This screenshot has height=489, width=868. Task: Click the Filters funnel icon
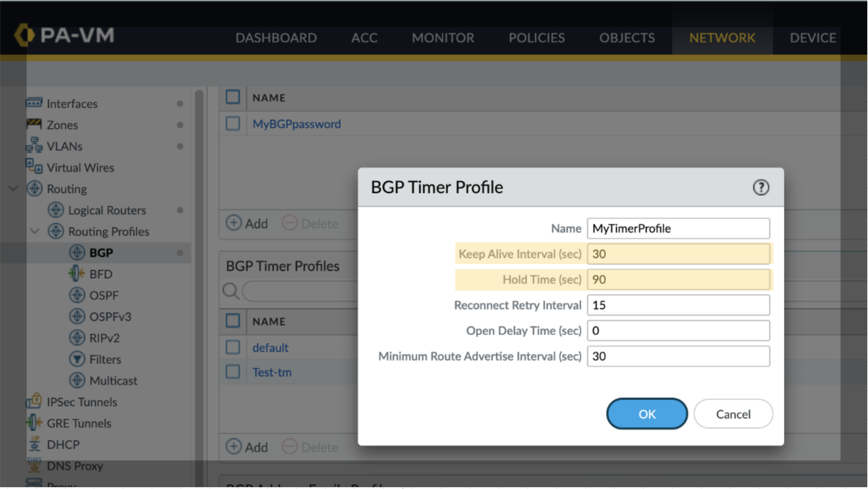point(77,359)
